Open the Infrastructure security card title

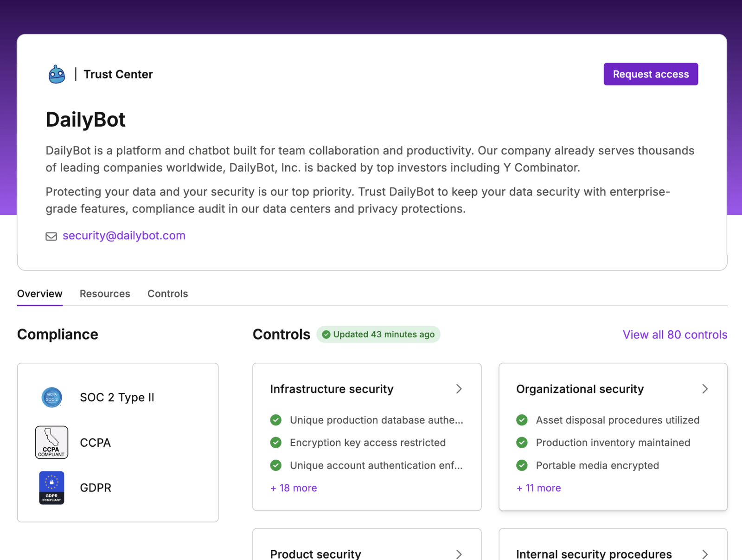pyautogui.click(x=332, y=389)
